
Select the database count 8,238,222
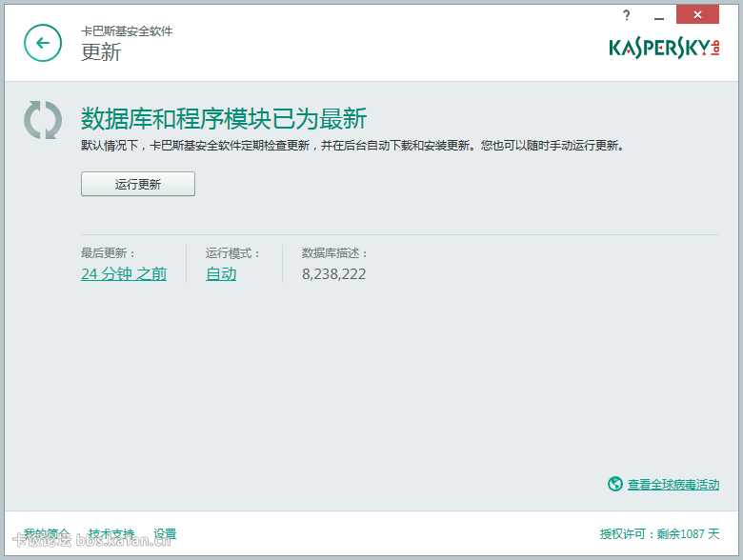click(x=334, y=274)
